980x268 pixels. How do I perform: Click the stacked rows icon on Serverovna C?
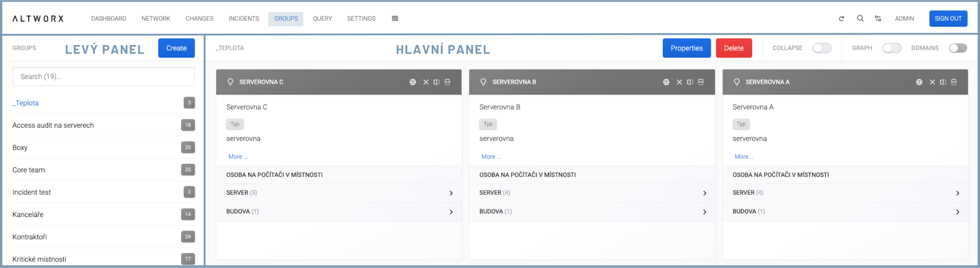[447, 82]
